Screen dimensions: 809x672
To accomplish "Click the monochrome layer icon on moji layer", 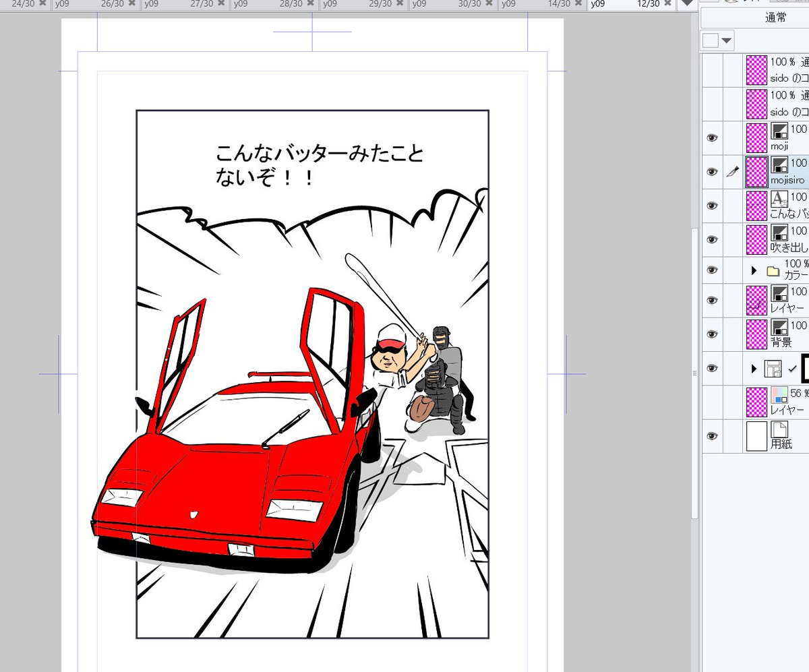I will click(779, 130).
